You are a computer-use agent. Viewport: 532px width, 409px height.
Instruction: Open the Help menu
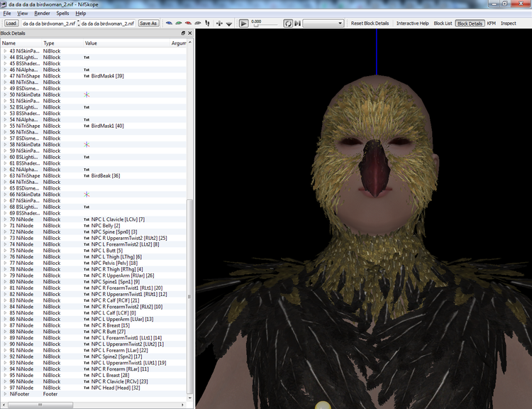tap(80, 13)
